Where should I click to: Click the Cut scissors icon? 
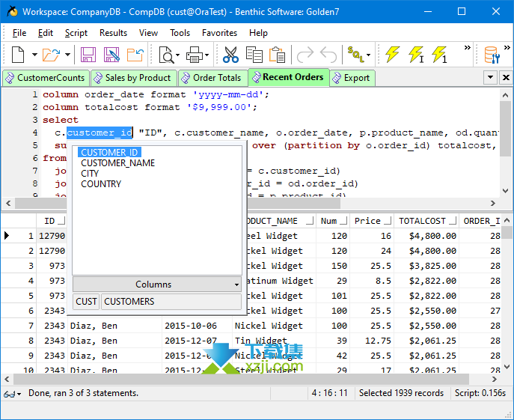[230, 55]
